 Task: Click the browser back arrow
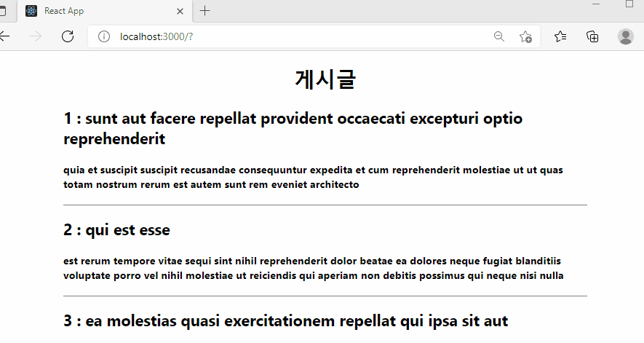[4, 36]
